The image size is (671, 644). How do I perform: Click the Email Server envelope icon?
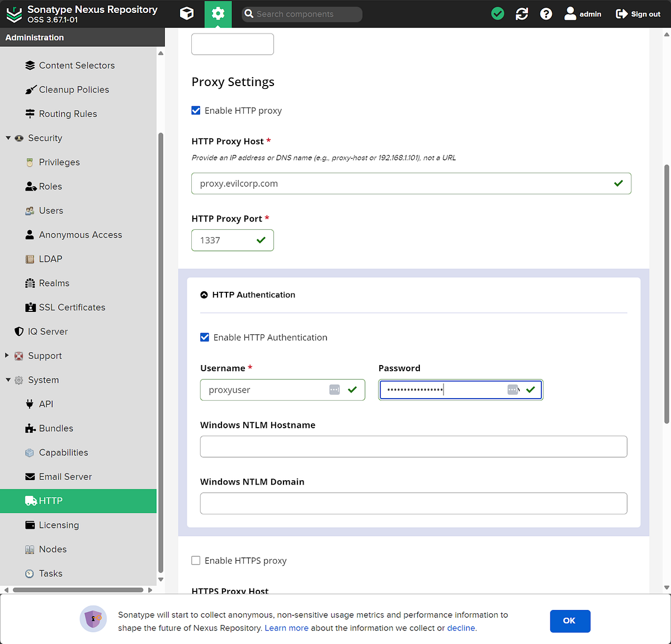pyautogui.click(x=30, y=477)
